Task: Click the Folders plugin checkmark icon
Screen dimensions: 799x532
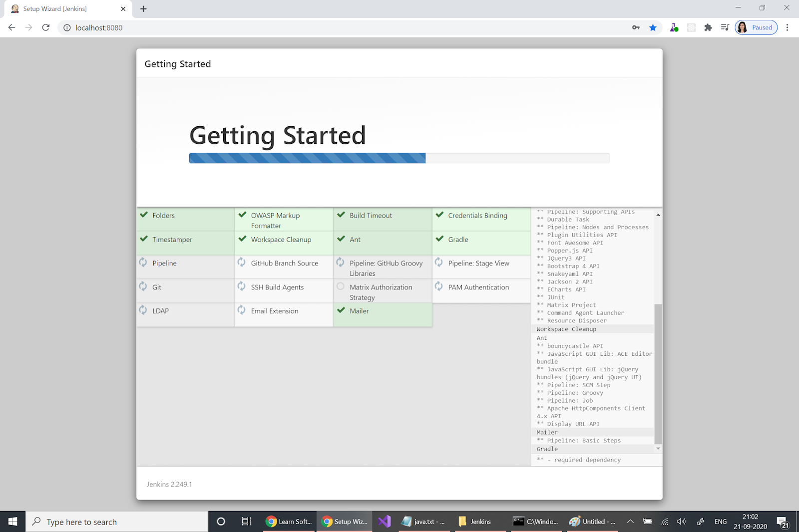Action: pyautogui.click(x=144, y=215)
